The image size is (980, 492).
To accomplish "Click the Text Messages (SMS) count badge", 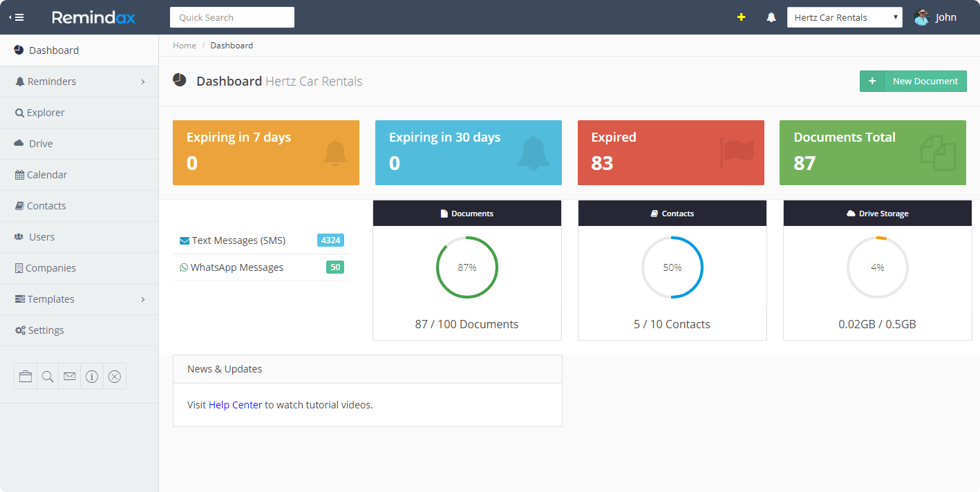I will pos(330,240).
